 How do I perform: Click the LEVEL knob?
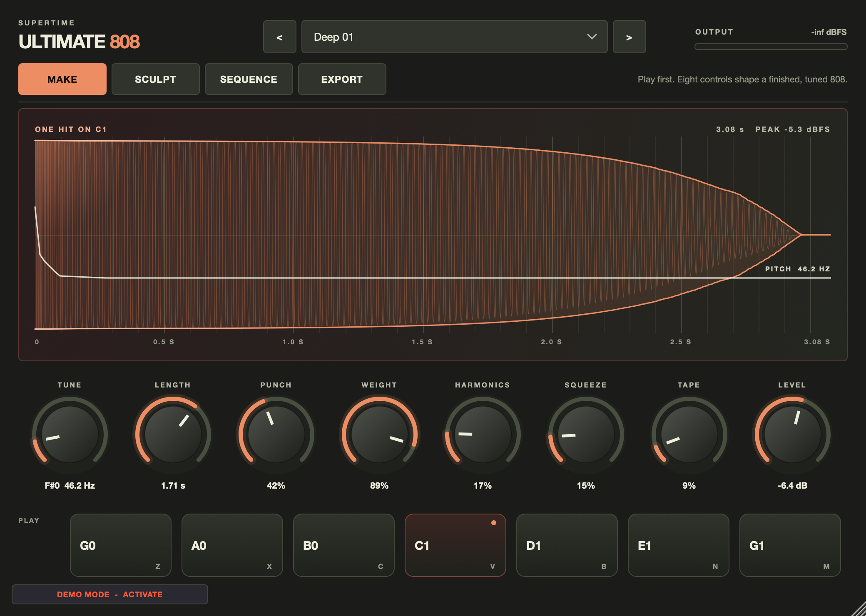[792, 434]
